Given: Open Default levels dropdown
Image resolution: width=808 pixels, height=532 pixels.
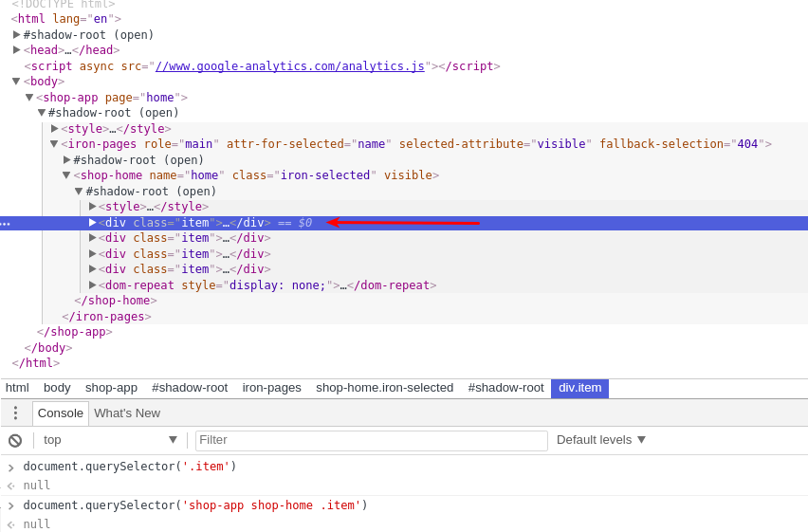Looking at the screenshot, I should 601,440.
